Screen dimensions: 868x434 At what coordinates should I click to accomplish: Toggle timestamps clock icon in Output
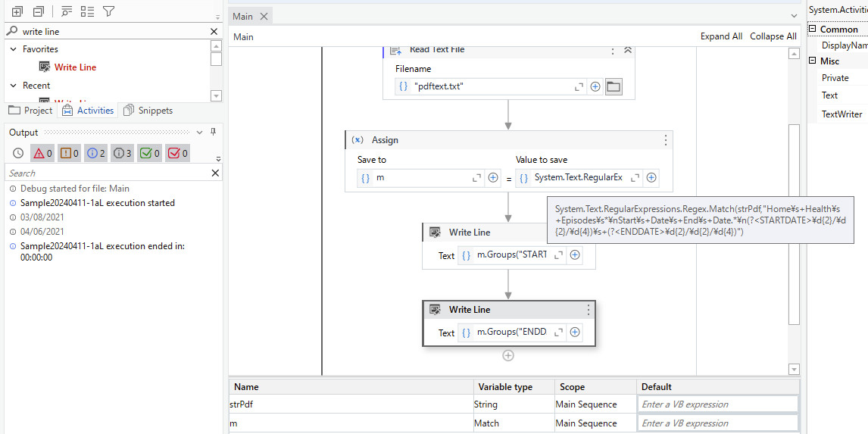pos(17,153)
